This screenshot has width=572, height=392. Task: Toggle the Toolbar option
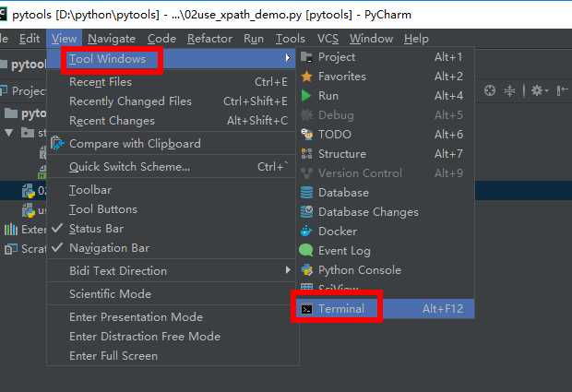(x=172, y=190)
